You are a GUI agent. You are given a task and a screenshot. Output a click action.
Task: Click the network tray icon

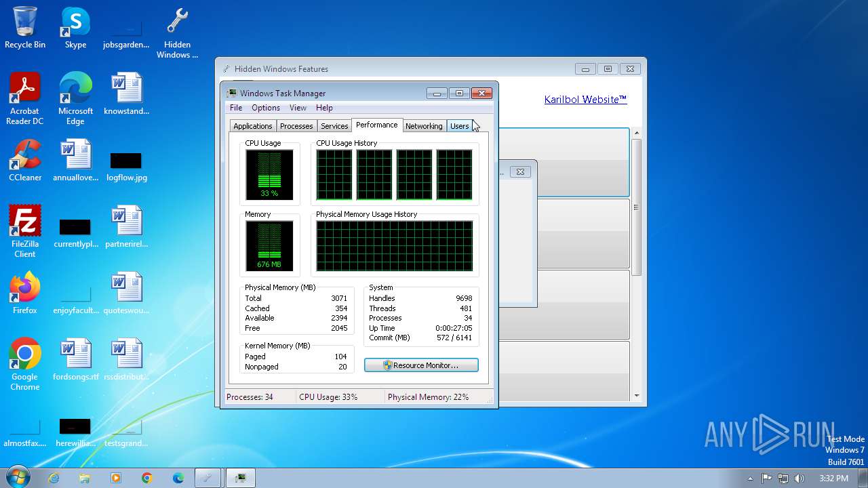[783, 478]
